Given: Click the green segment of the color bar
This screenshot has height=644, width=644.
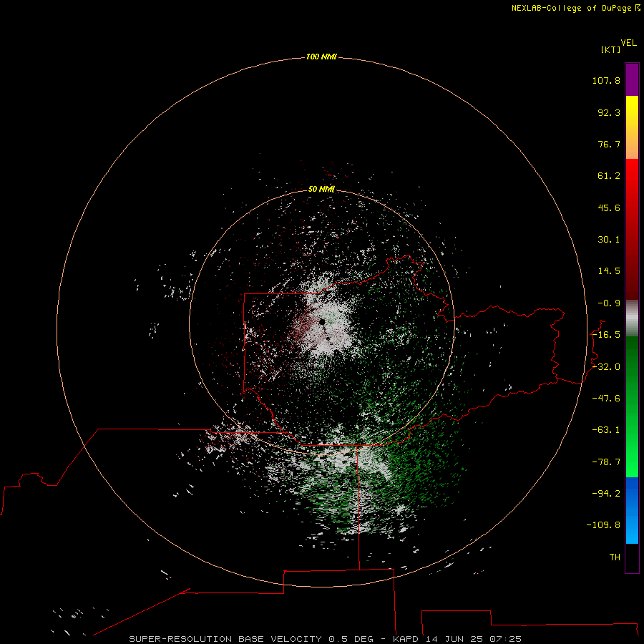Looking at the screenshot, I should (632, 406).
